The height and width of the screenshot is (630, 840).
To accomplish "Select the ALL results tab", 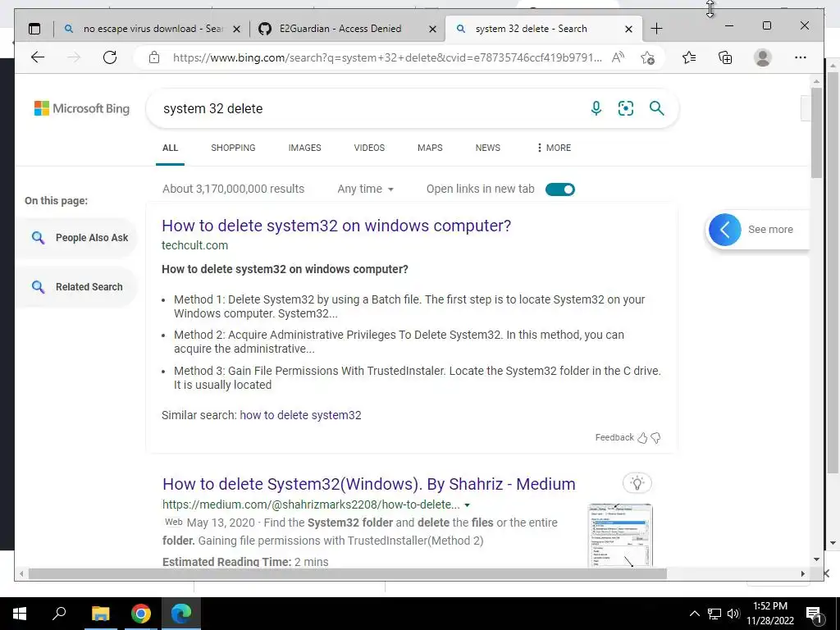I will pyautogui.click(x=170, y=148).
